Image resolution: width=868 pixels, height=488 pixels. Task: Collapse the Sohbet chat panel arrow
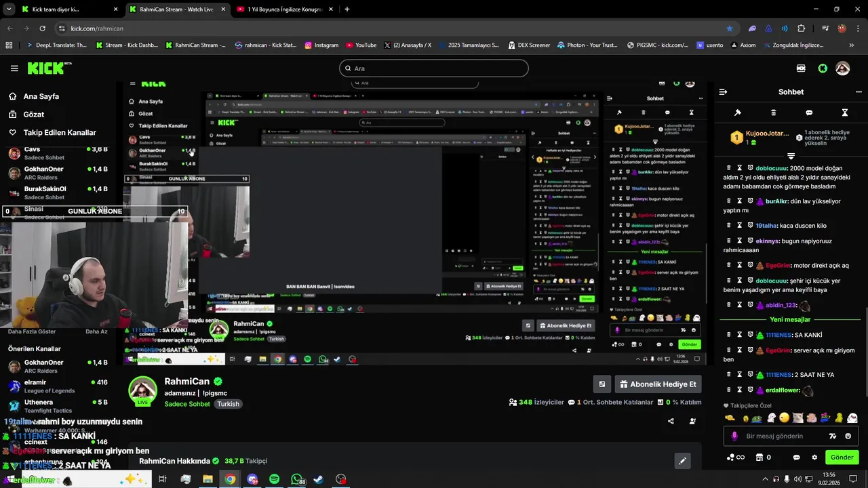[x=723, y=91]
